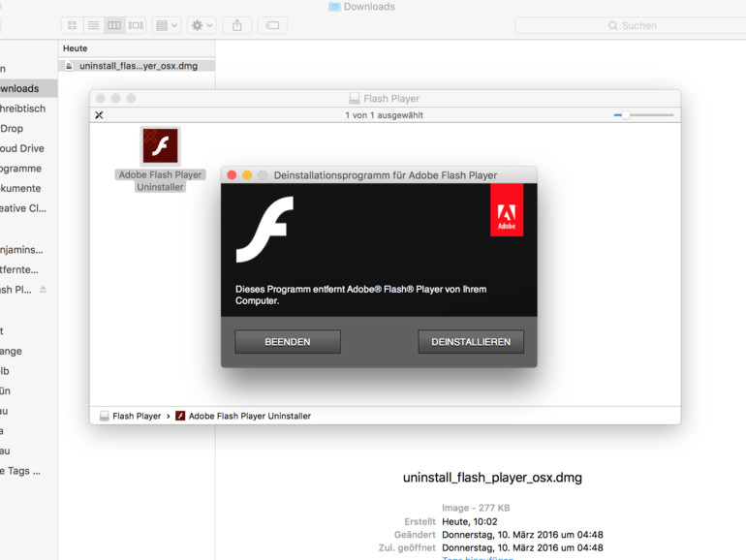Click the Heute group header
746x560 pixels.
tap(76, 48)
